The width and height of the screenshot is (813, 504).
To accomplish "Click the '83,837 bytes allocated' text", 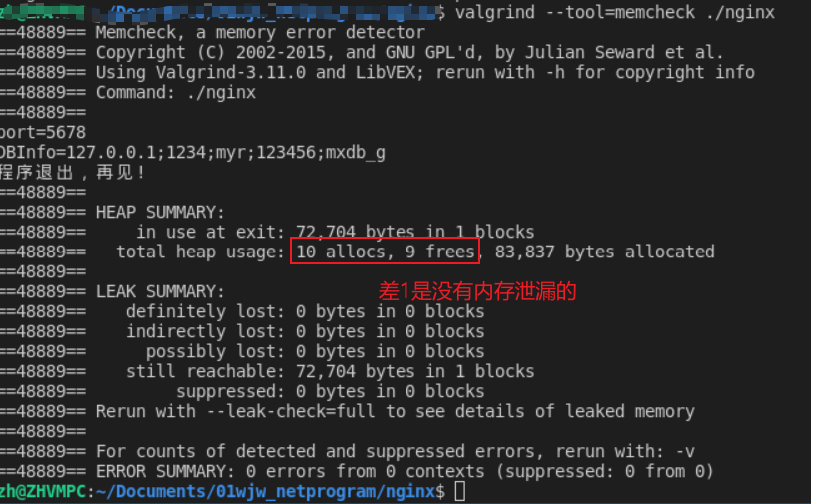I will click(x=601, y=252).
